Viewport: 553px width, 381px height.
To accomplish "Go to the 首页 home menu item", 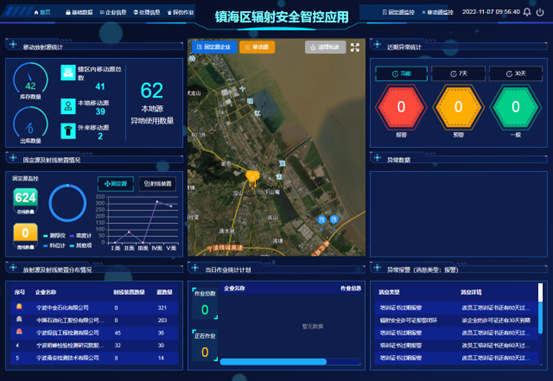I will click(x=42, y=12).
